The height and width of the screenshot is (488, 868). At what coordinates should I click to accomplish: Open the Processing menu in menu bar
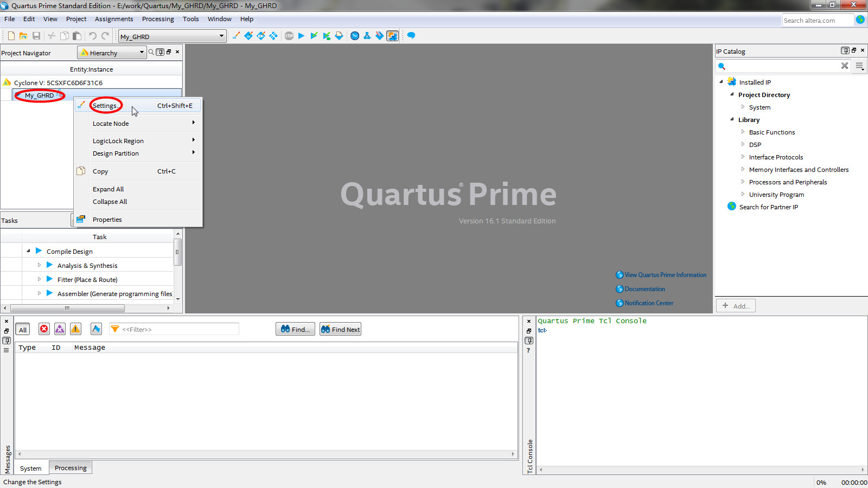click(x=158, y=19)
